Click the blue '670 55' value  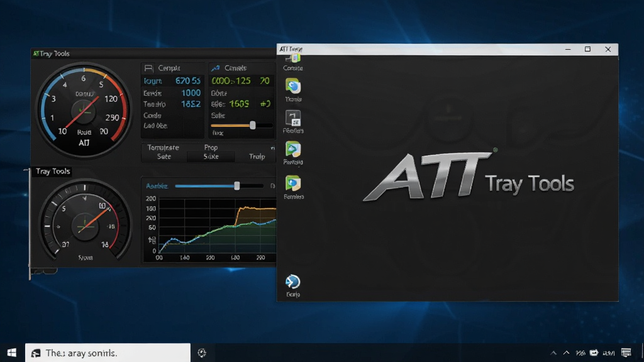(x=188, y=81)
